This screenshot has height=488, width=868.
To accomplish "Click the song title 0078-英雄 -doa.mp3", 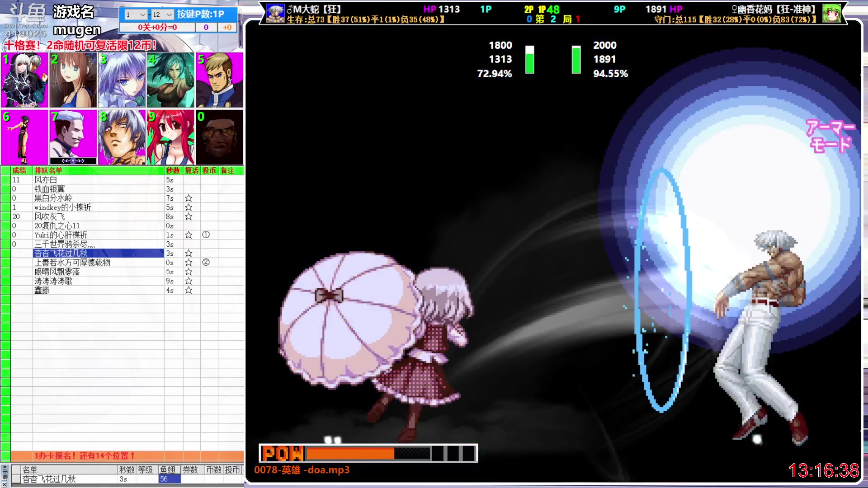I will (x=302, y=470).
